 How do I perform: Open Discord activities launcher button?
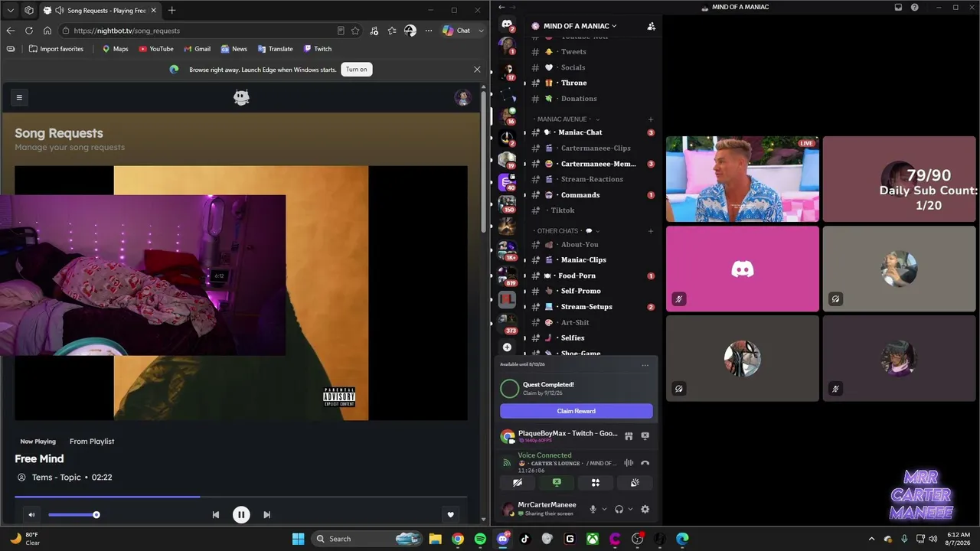tap(596, 483)
